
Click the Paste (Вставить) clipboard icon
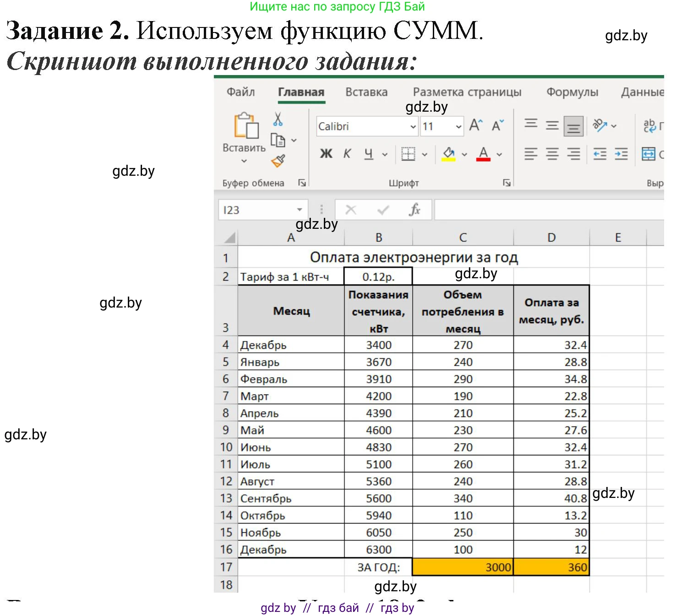pos(245,125)
